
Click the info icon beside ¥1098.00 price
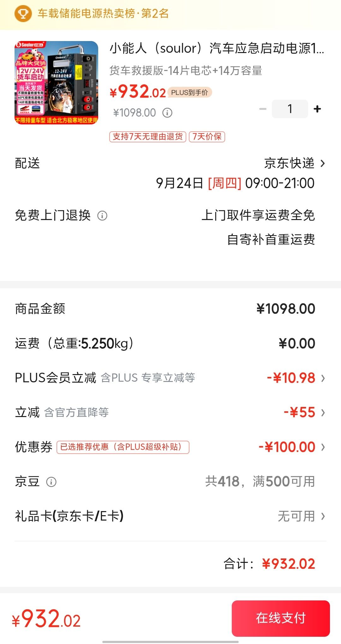[167, 113]
